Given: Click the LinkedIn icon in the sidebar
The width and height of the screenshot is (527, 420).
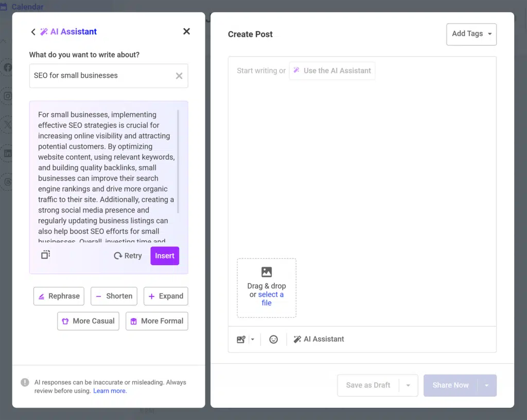Looking at the screenshot, I should point(8,153).
